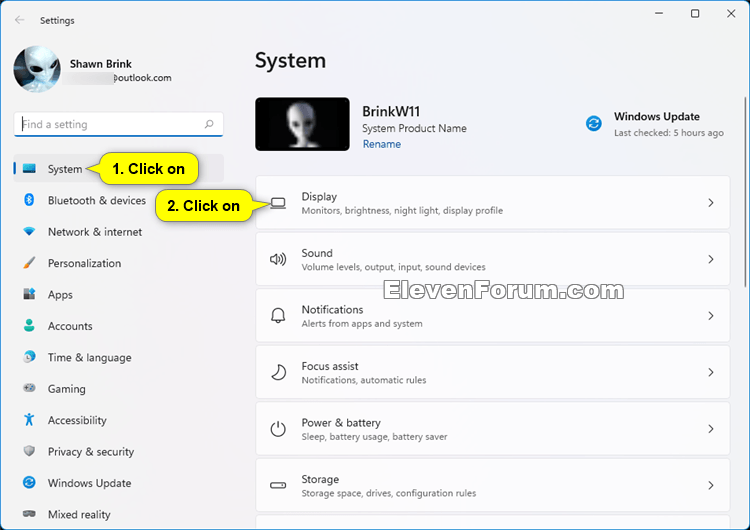Click the Shawn Brink account name
This screenshot has width=750, height=530.
click(x=100, y=64)
